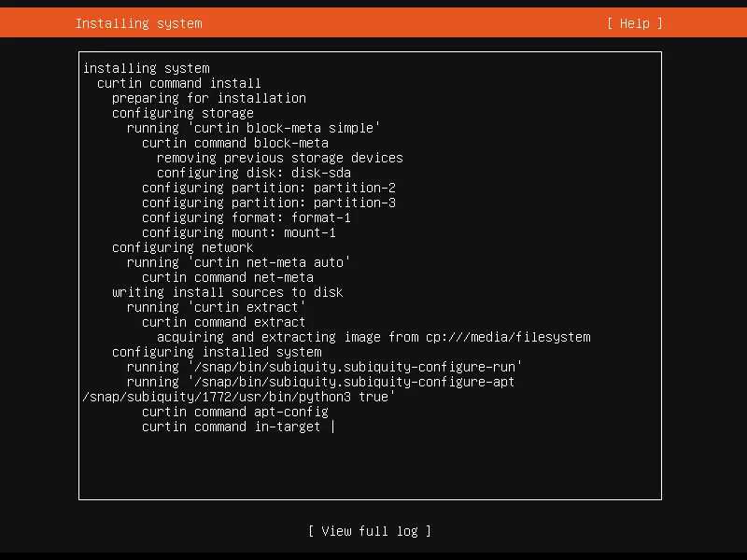Select the 'configuring network' log entry
Screen dimensions: 747x560
pyautogui.click(x=182, y=247)
